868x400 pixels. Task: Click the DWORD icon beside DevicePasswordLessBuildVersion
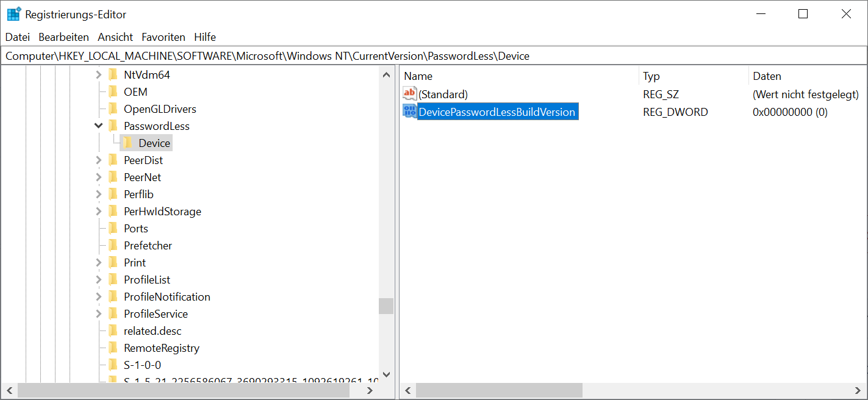[410, 112]
